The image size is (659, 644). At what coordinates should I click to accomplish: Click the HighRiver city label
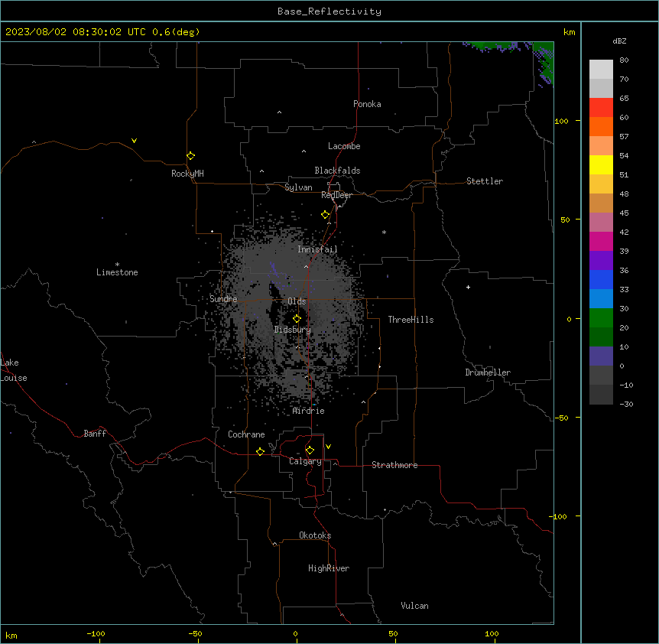point(329,568)
